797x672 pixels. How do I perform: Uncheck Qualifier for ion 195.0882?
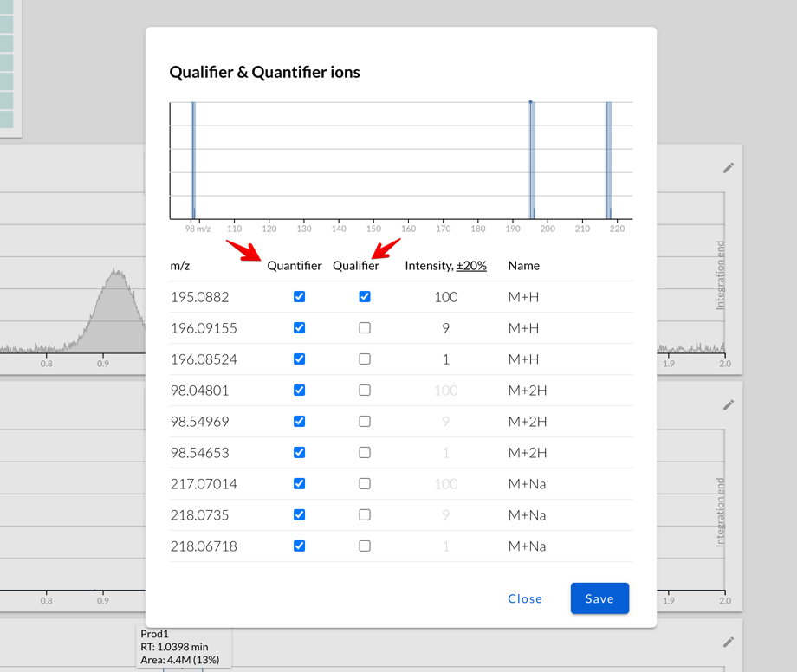pos(364,296)
